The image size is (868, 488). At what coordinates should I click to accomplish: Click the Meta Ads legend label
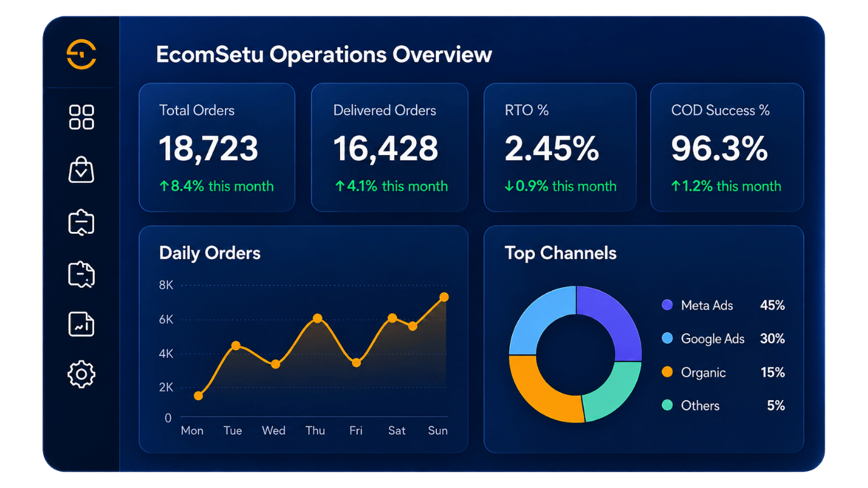(x=707, y=305)
